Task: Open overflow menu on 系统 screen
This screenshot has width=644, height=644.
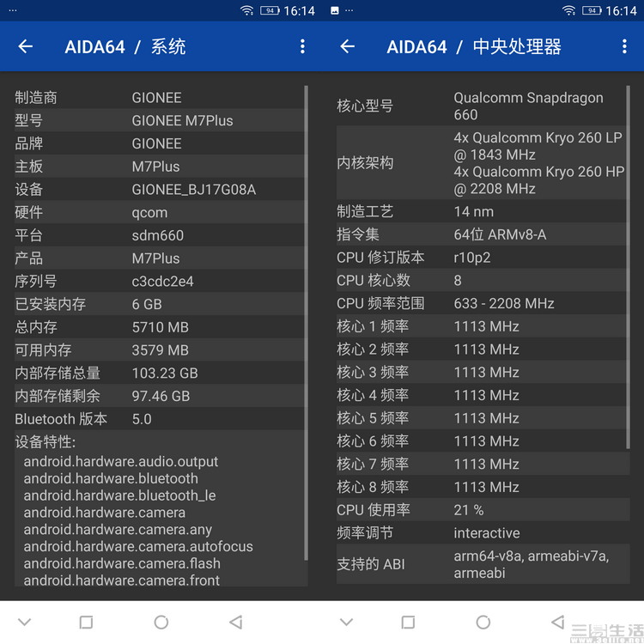Action: tap(303, 46)
